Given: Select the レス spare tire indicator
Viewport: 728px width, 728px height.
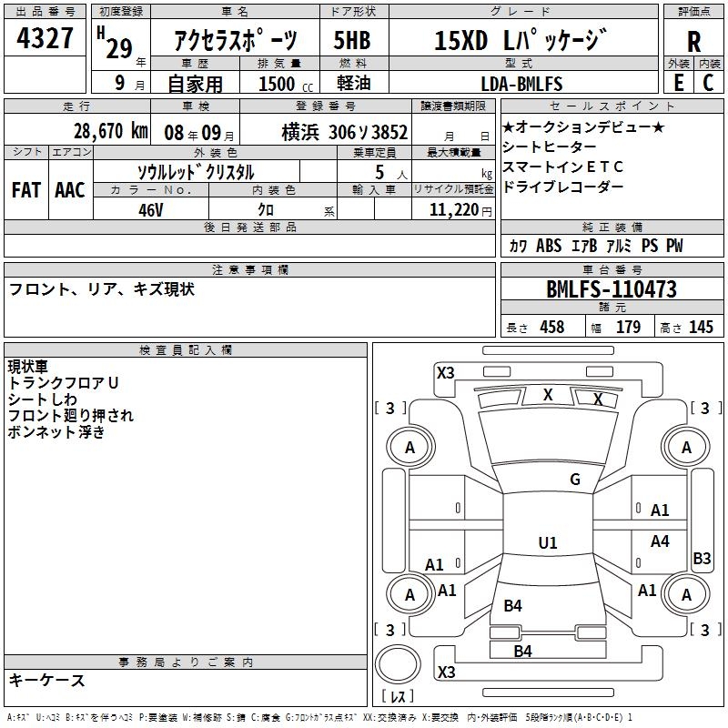Looking at the screenshot, I should coord(398,696).
